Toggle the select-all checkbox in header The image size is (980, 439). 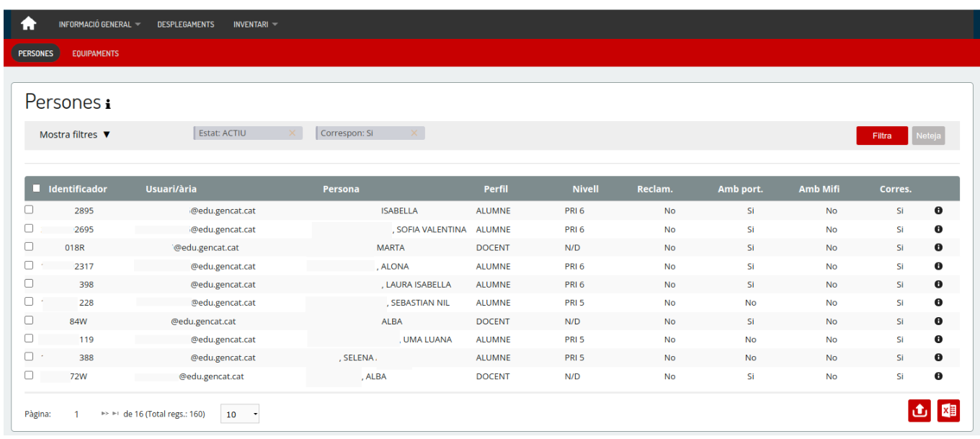tap(37, 189)
